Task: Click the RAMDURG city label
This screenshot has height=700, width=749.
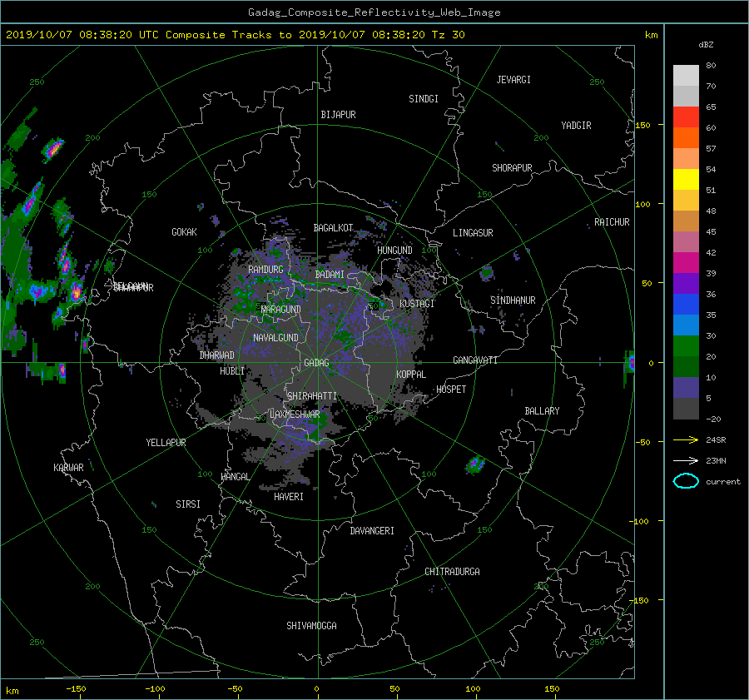Action: (x=265, y=270)
